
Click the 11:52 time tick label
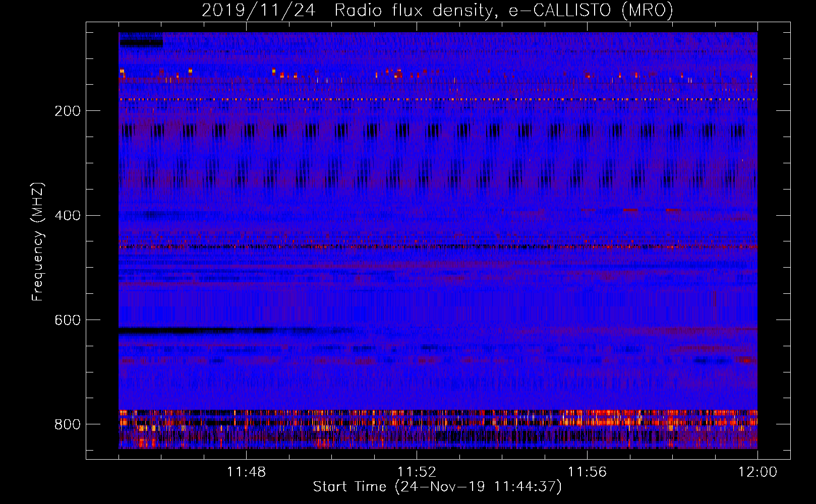pos(417,472)
